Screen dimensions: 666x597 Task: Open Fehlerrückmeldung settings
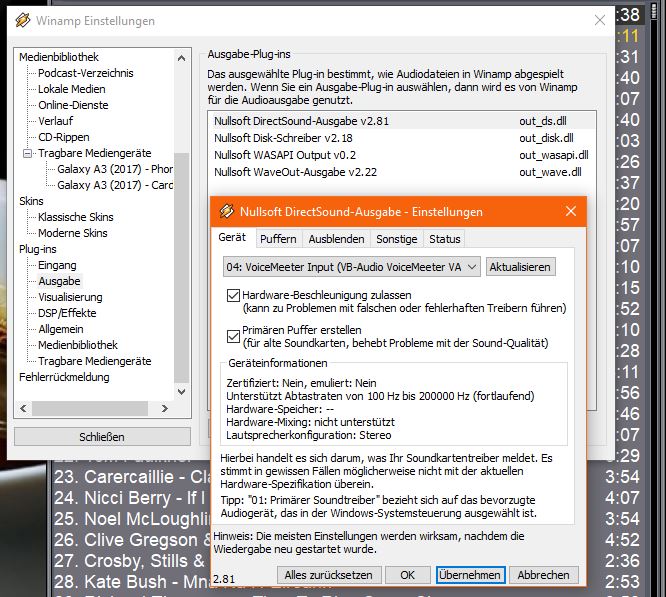[x=64, y=377]
